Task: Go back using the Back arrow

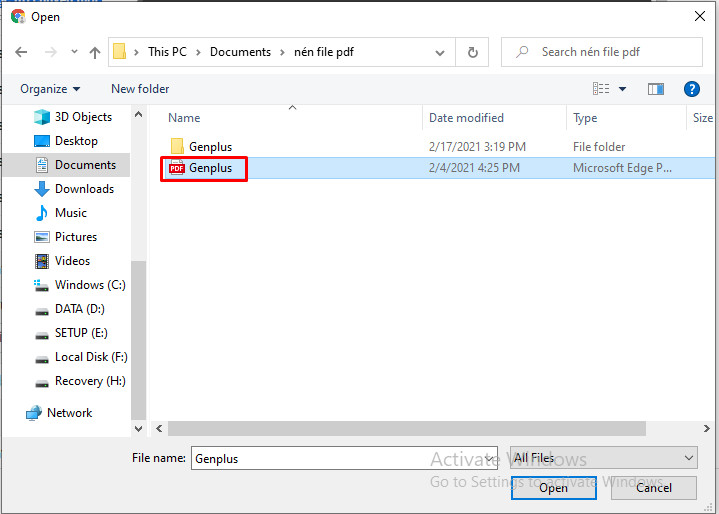Action: tap(21, 52)
